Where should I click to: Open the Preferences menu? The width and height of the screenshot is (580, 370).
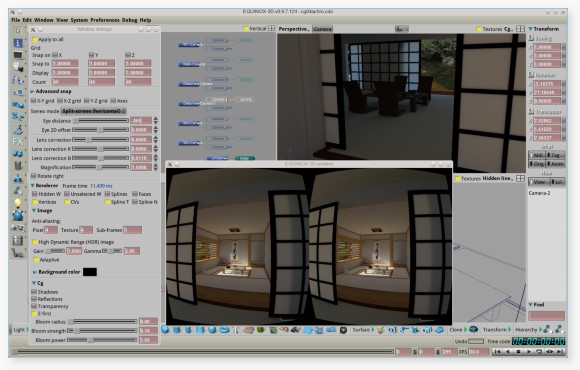click(105, 20)
